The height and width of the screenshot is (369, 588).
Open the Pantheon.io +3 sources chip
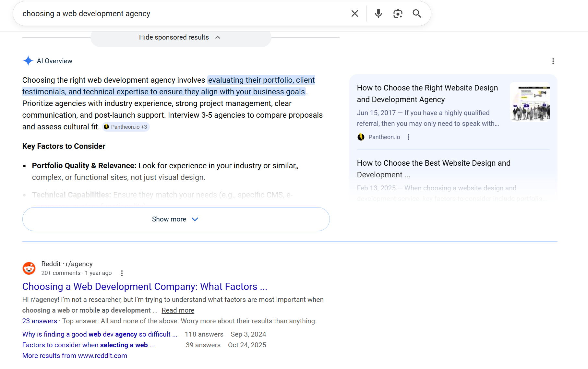pyautogui.click(x=126, y=127)
